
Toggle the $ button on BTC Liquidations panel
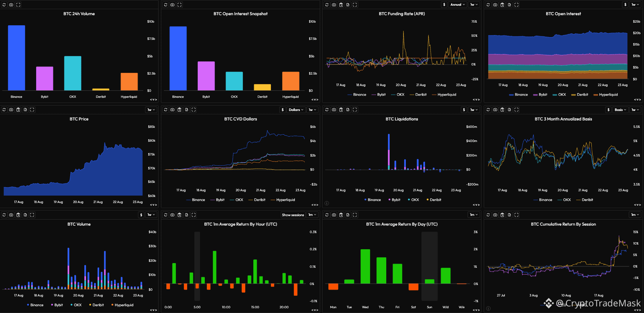[x=464, y=110]
